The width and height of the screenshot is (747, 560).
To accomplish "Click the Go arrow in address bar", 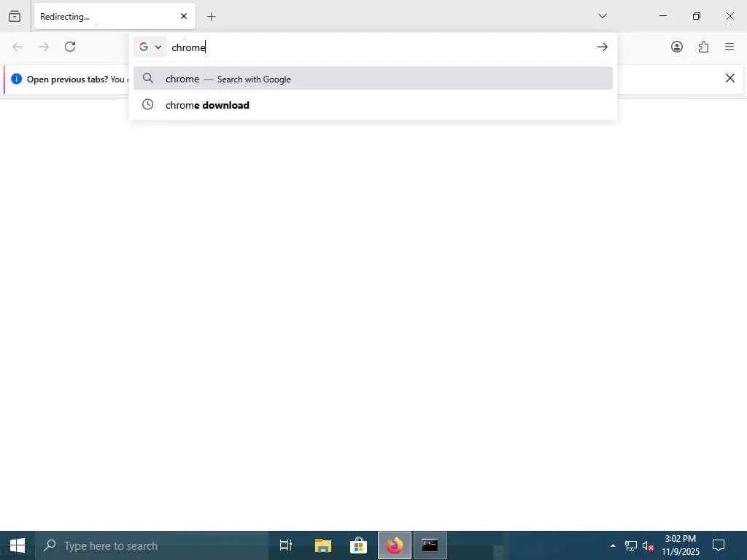I will [x=602, y=47].
